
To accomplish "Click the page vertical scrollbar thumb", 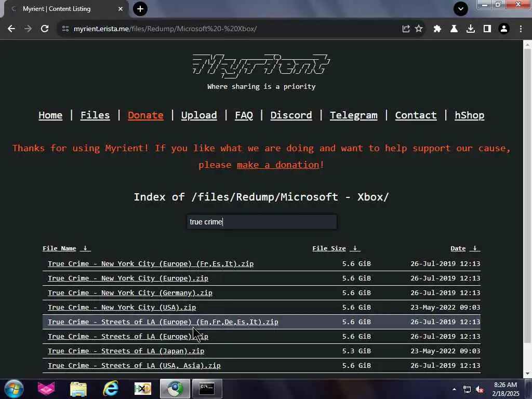I will click(x=528, y=196).
